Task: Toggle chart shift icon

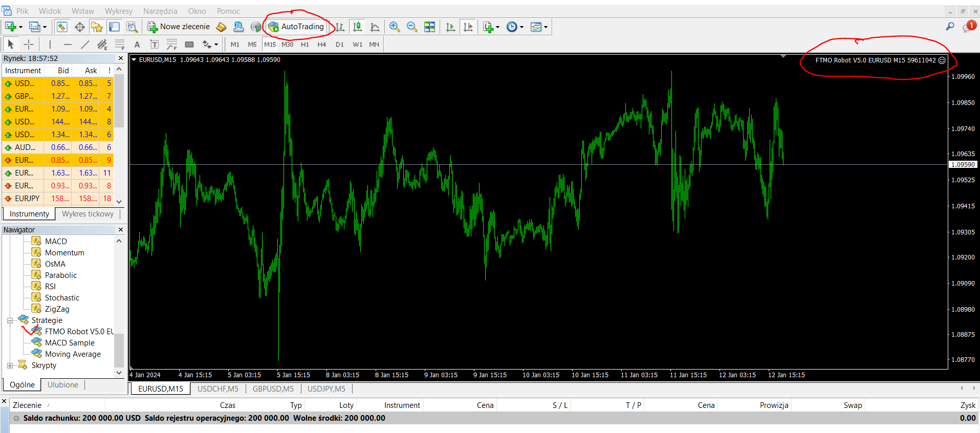Action: 468,27
